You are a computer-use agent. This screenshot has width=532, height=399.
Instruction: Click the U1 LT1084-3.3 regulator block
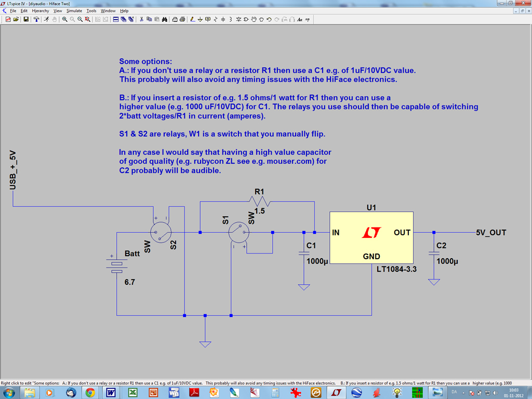click(371, 237)
